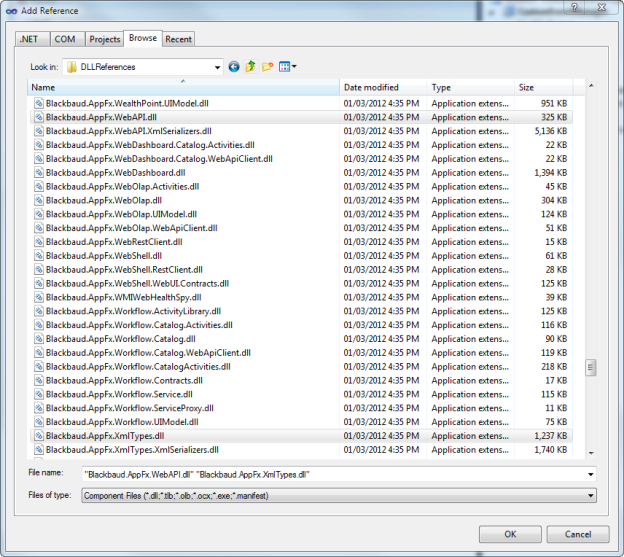Expand the Look in folder dropdown
This screenshot has height=557, width=624.
click(217, 67)
